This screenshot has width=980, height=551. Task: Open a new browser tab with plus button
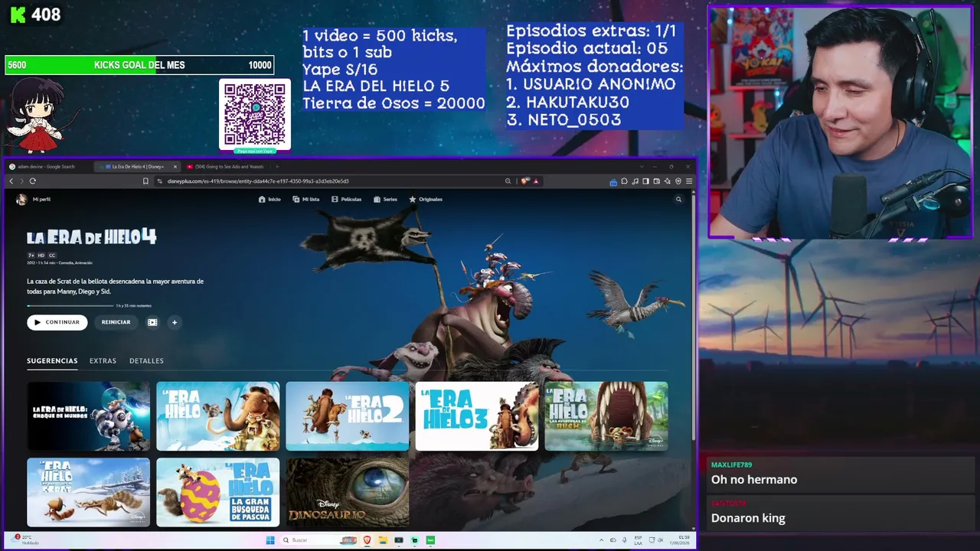click(277, 166)
